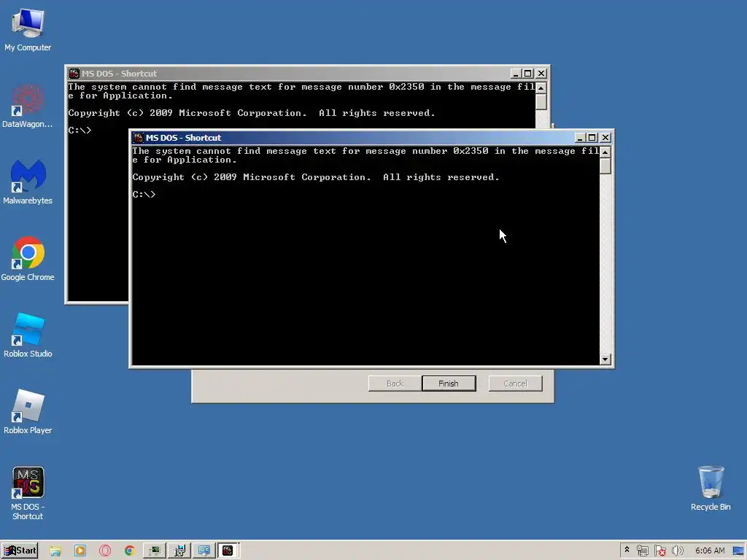Click the Back button in the wizard
This screenshot has width=747, height=560.
coord(395,384)
